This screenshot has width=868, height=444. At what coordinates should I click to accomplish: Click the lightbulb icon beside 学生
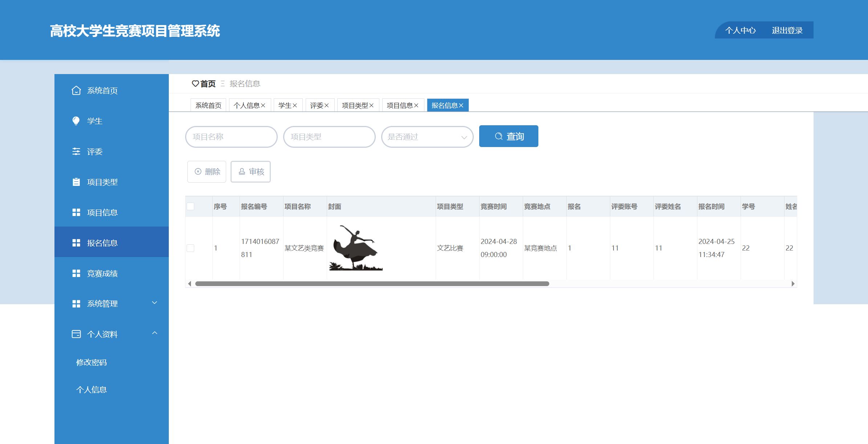coord(76,121)
